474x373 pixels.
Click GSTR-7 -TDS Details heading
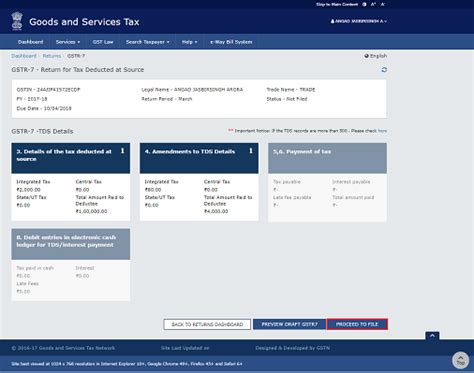coord(42,131)
